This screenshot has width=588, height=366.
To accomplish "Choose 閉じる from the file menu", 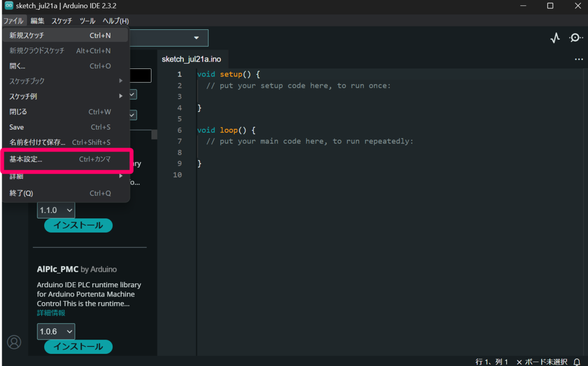I will pos(65,112).
